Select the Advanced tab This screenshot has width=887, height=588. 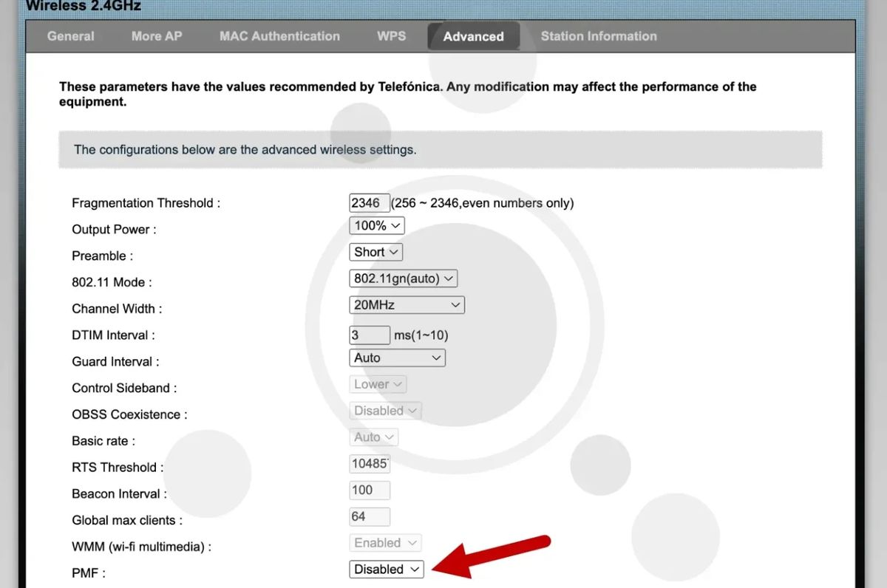[x=473, y=36]
